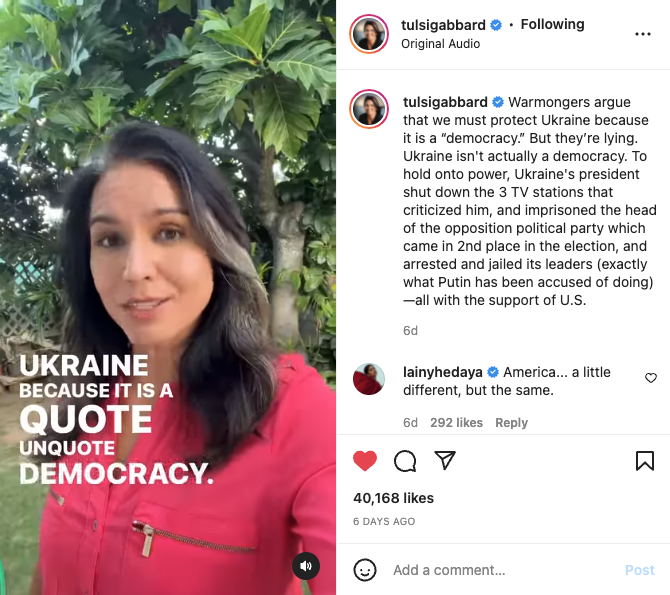Open lainyhedaya's profile username link
The image size is (670, 595).
(x=443, y=372)
